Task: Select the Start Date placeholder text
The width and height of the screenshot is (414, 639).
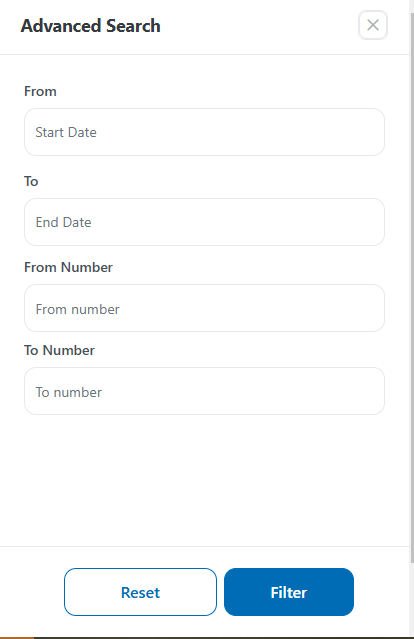Action: (x=66, y=132)
